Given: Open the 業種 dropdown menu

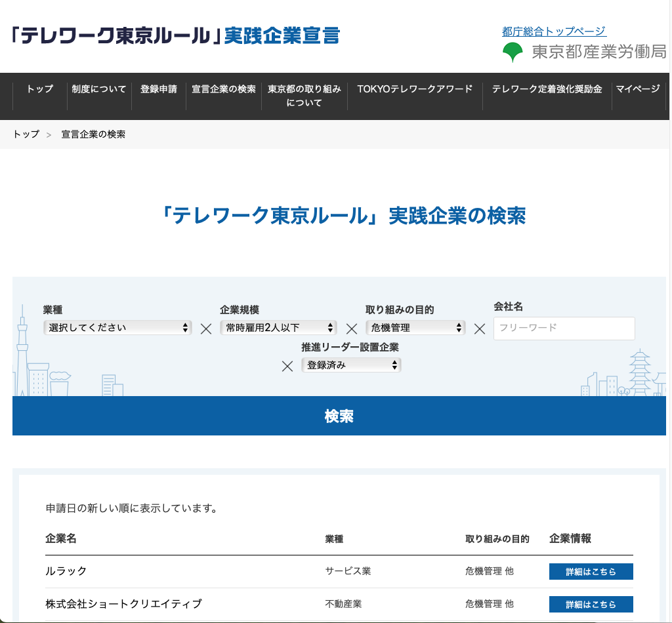Looking at the screenshot, I should (x=117, y=328).
